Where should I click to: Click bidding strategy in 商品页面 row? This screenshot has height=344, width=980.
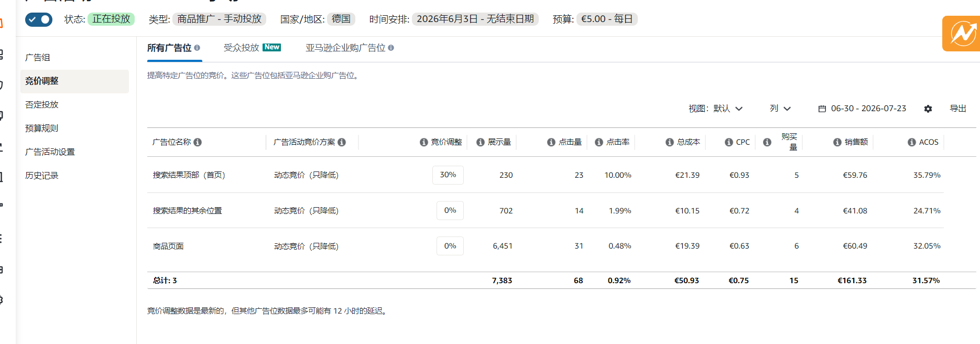(x=306, y=246)
